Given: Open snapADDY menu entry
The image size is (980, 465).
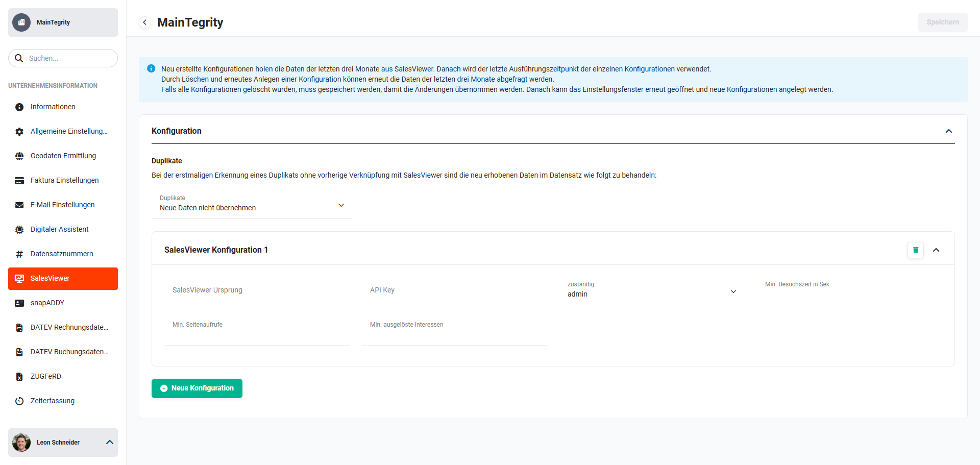Looking at the screenshot, I should coord(63,303).
